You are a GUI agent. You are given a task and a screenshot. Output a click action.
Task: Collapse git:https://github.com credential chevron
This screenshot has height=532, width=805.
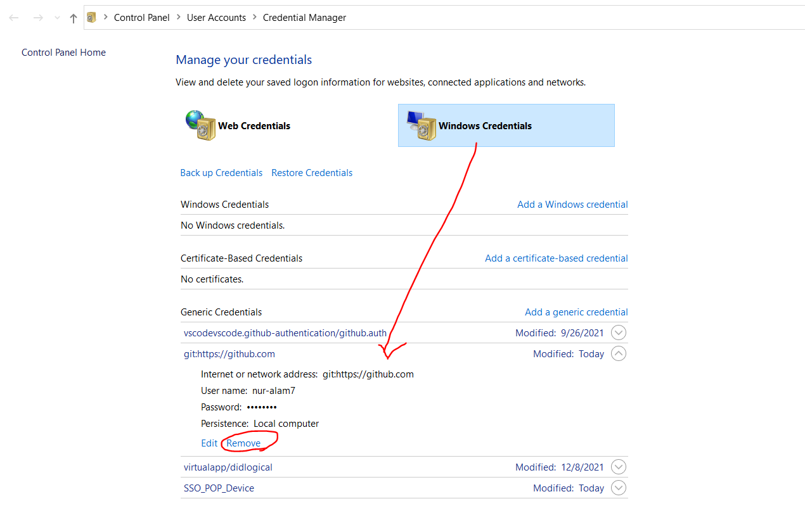(x=619, y=354)
